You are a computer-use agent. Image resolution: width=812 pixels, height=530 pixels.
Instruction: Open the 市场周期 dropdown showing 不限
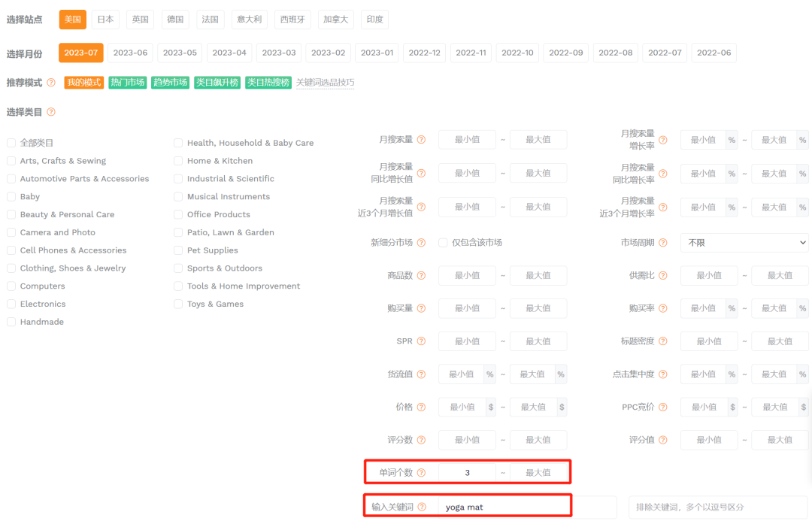click(744, 242)
